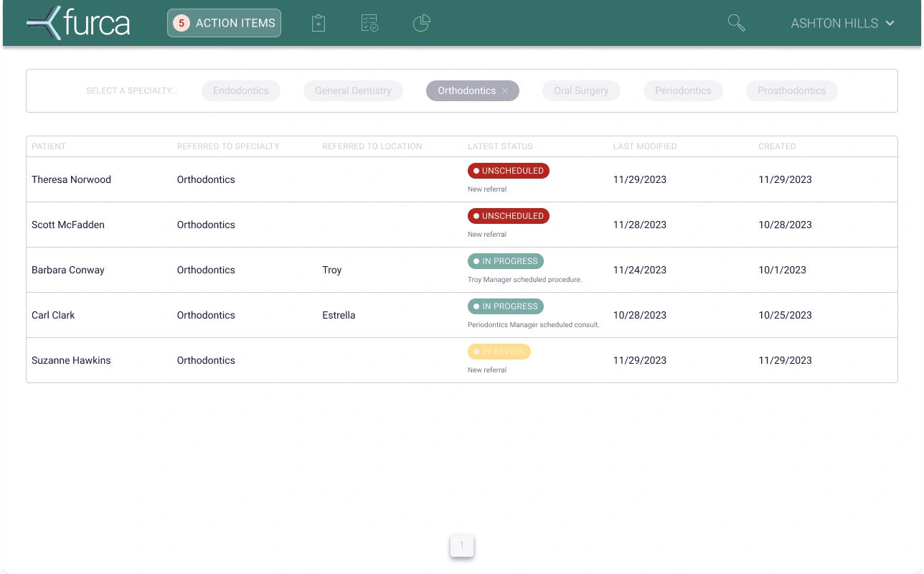This screenshot has height=574, width=924.
Task: Click the 10/28/2023 created date
Action: point(785,225)
